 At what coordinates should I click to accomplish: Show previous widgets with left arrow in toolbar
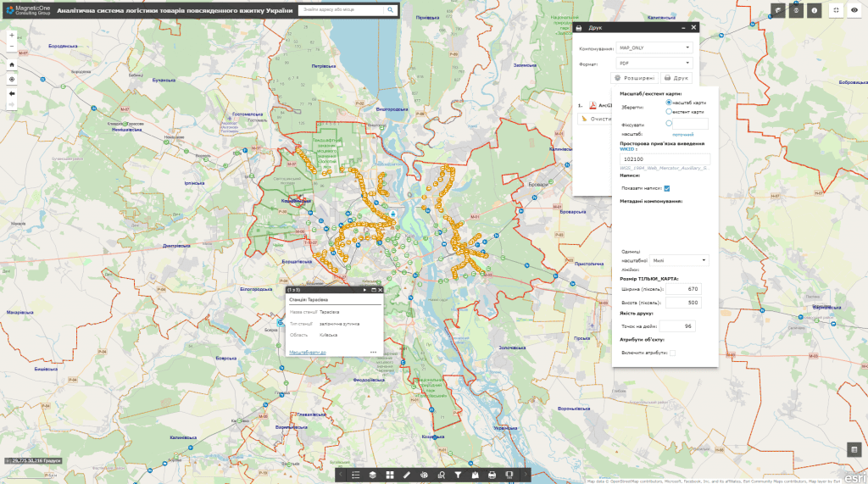[x=341, y=475]
